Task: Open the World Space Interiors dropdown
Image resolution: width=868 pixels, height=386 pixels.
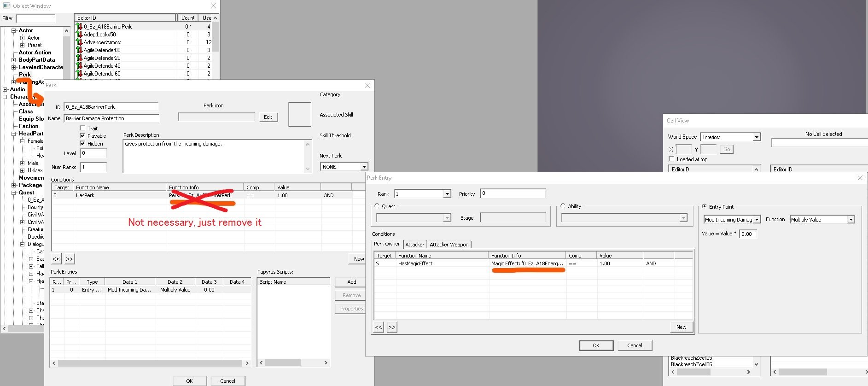Action: click(756, 137)
